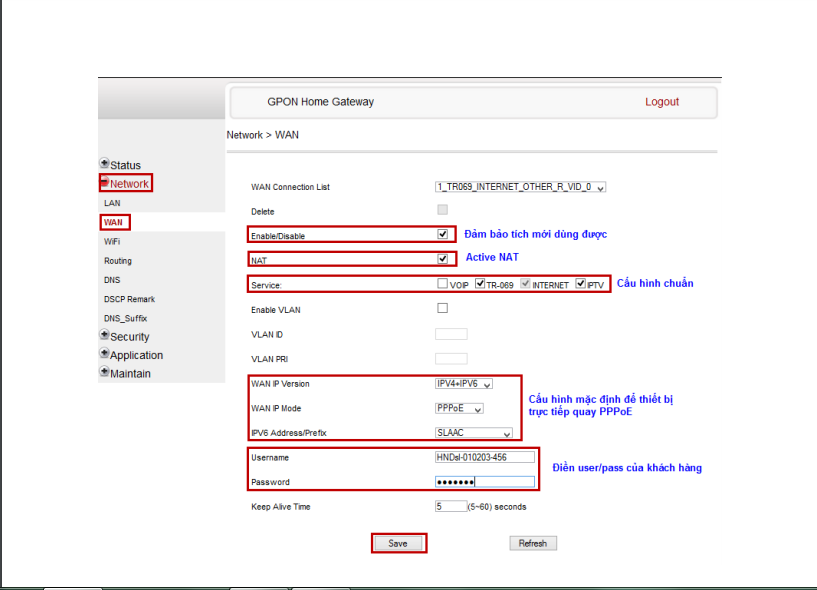Open the WiFi settings page
Image resolution: width=817 pixels, height=590 pixels.
pyautogui.click(x=112, y=242)
